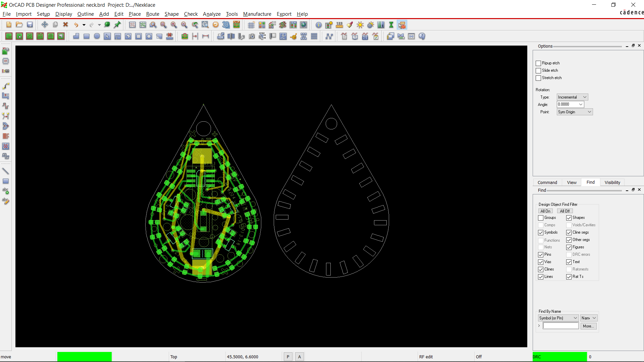Open the 3D viewer icon

(226, 25)
